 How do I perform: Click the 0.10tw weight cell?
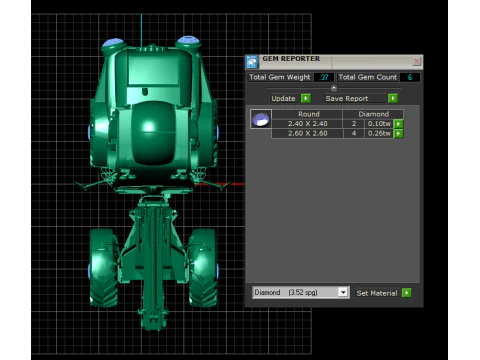(379, 124)
